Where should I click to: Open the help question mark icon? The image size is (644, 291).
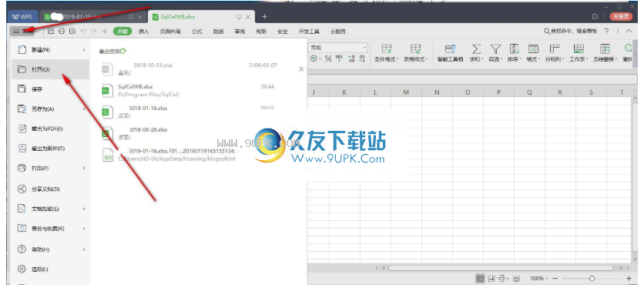606,32
